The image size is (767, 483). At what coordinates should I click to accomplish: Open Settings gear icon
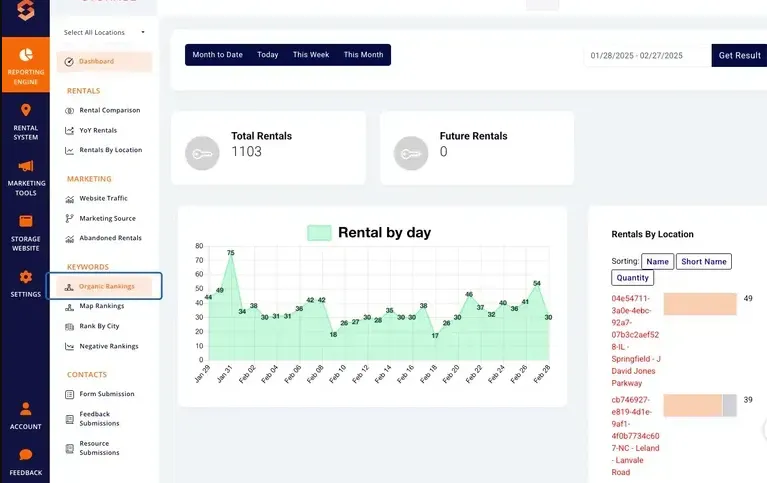(25, 277)
